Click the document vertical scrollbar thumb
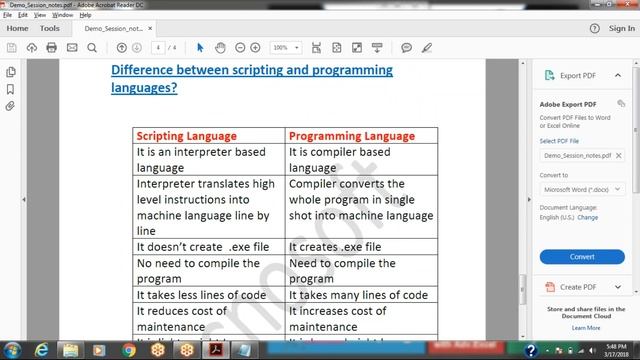 [522, 290]
